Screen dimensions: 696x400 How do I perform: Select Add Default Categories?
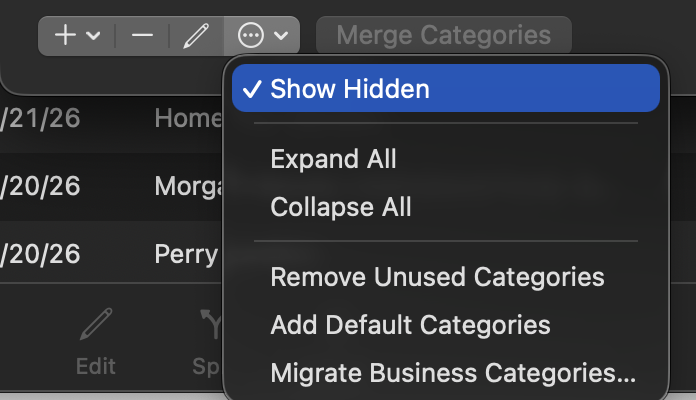(x=410, y=325)
